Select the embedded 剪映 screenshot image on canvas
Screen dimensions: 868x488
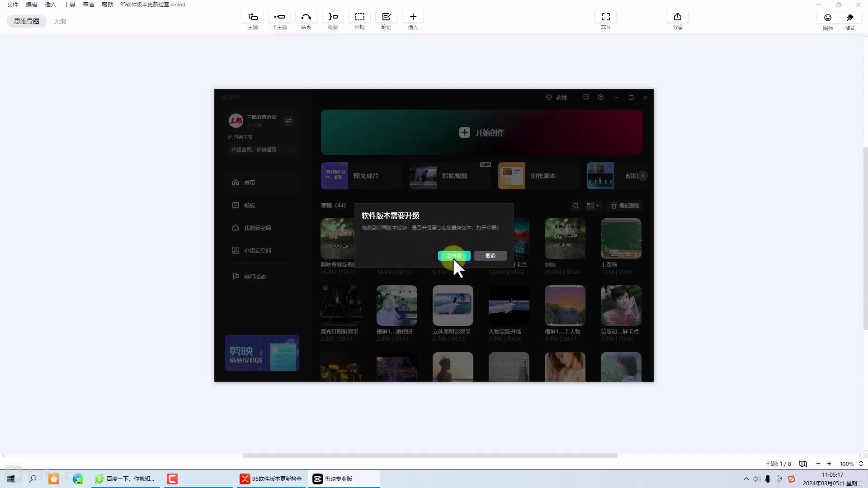434,235
